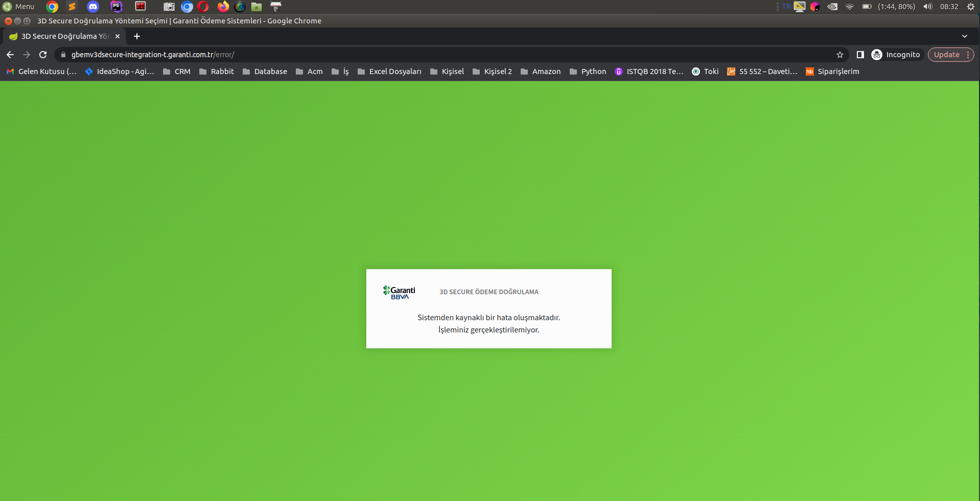This screenshot has width=980, height=501.
Task: Open the Python bookmark folder
Action: click(x=588, y=71)
